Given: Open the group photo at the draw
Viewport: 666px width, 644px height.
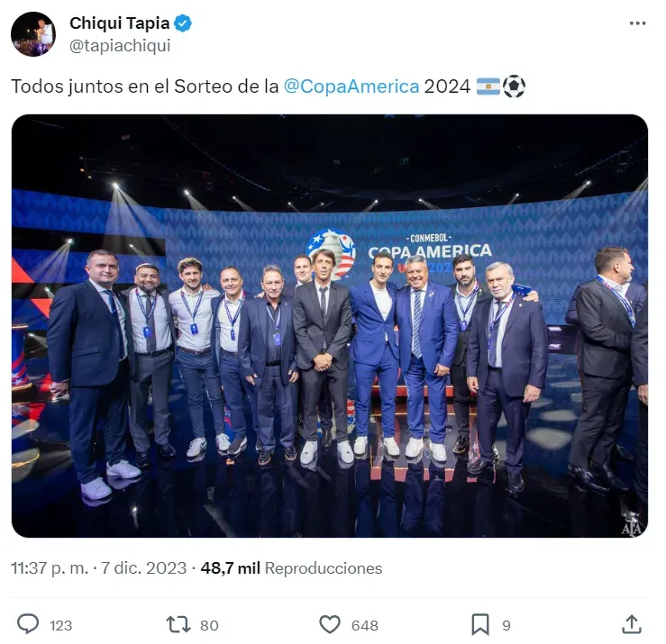Looking at the screenshot, I should [330, 326].
